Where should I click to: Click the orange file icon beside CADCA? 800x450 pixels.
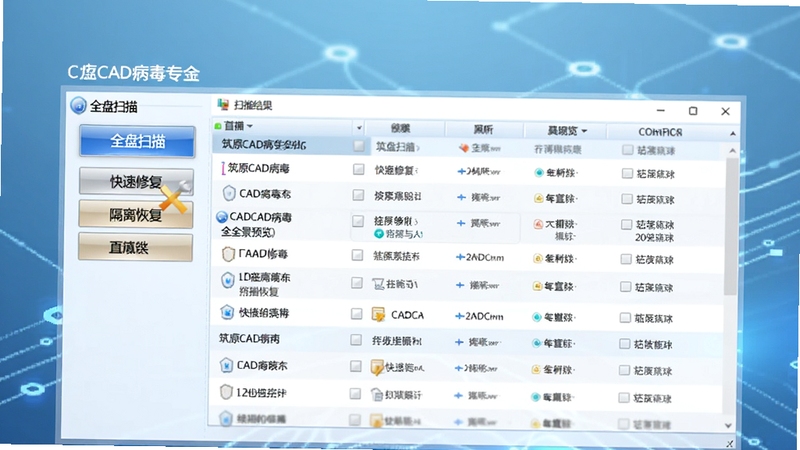click(378, 314)
